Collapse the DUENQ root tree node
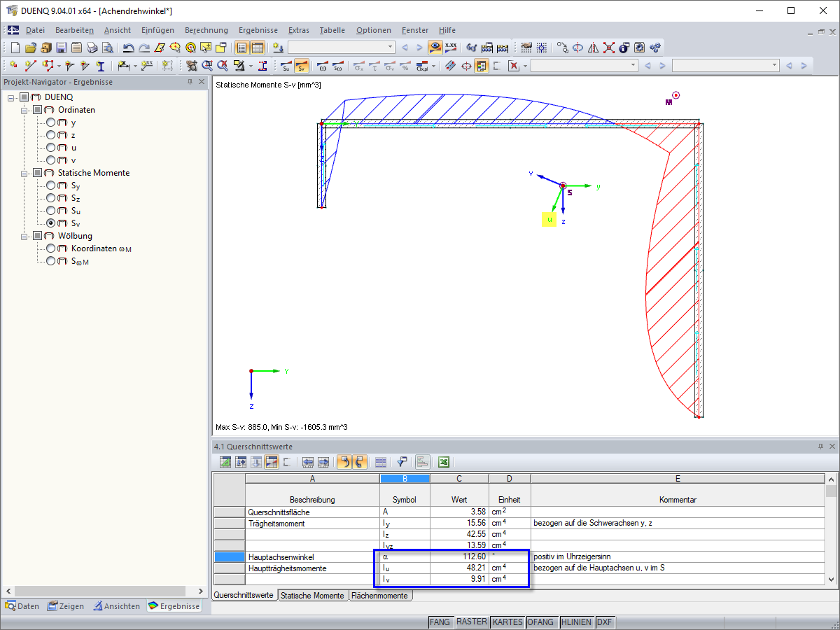Screen dimensions: 840x630 (12, 97)
